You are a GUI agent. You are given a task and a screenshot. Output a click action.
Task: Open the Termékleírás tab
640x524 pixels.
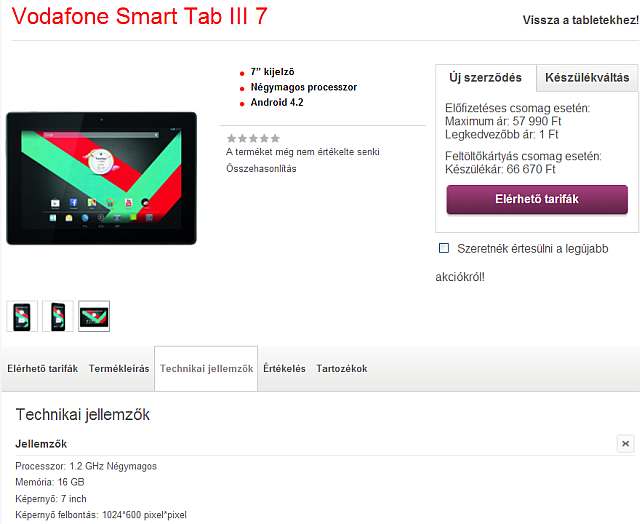coord(119,369)
